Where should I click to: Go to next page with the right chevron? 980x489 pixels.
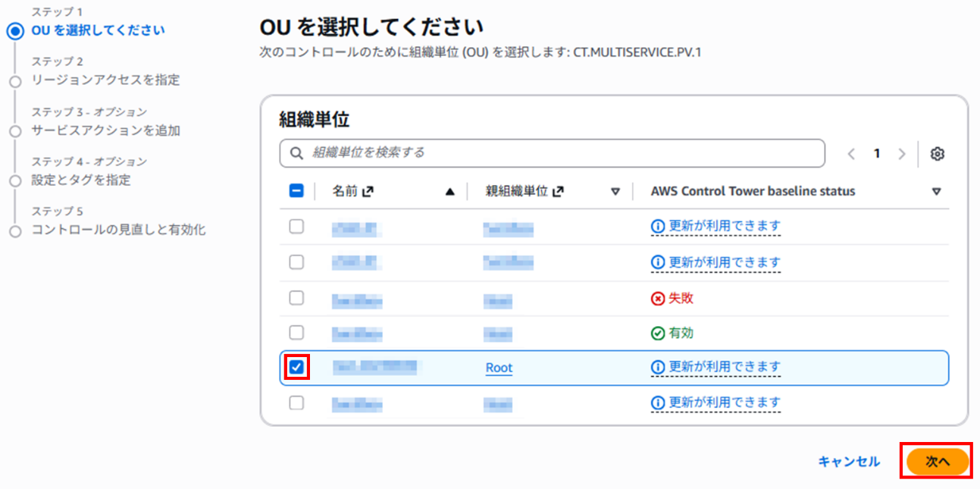coord(902,153)
